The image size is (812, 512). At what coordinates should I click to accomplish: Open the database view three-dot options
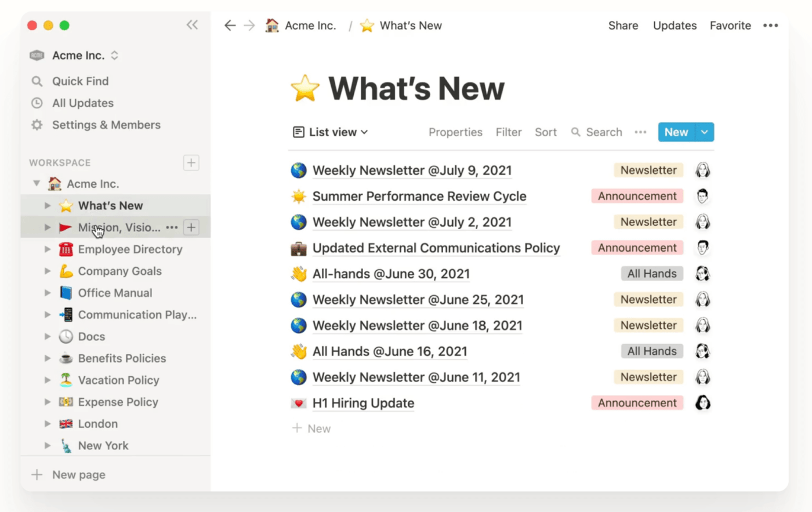click(x=640, y=132)
